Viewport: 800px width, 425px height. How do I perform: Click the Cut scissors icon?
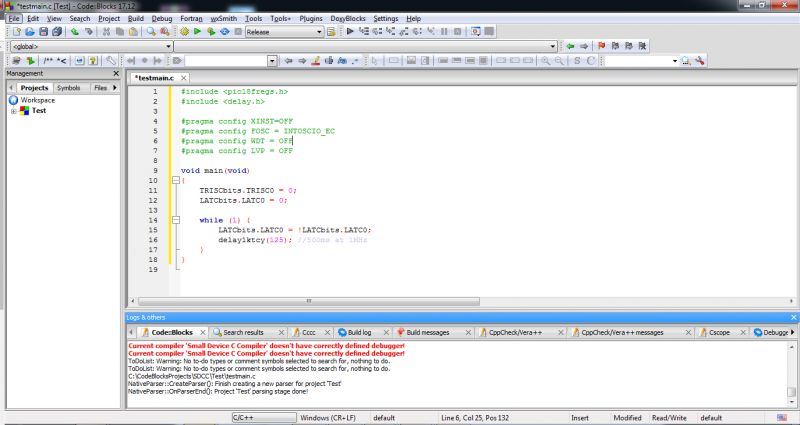[x=107, y=32]
